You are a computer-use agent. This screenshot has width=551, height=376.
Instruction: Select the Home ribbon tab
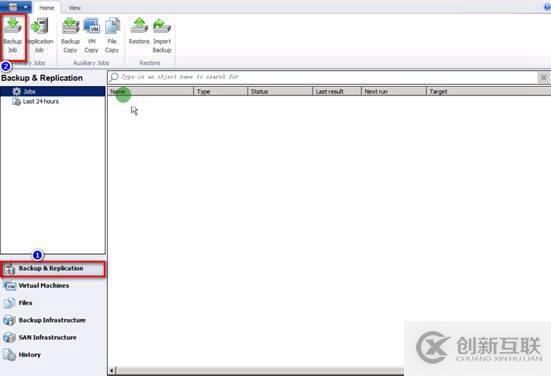tap(47, 7)
